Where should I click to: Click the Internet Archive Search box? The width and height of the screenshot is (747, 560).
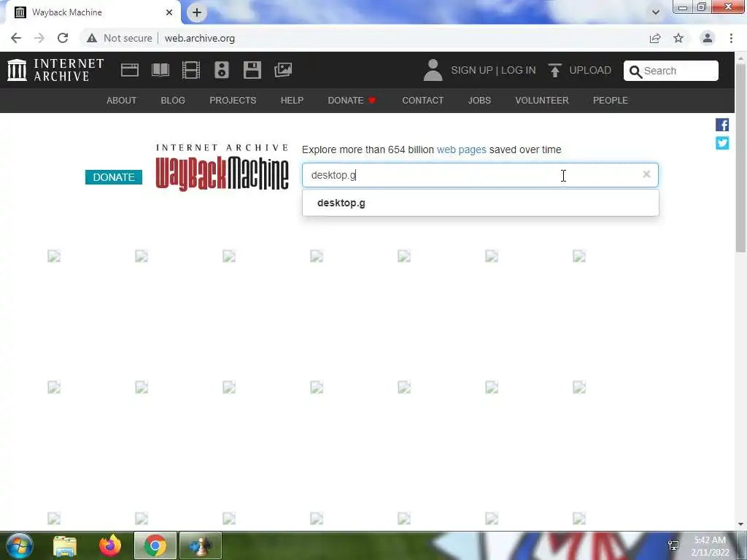[671, 71]
